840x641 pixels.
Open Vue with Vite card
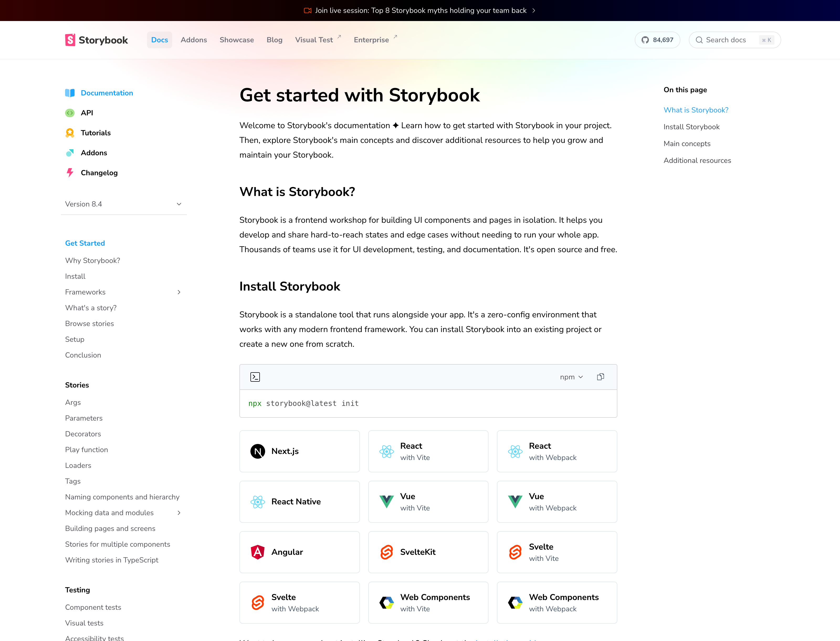(x=428, y=502)
